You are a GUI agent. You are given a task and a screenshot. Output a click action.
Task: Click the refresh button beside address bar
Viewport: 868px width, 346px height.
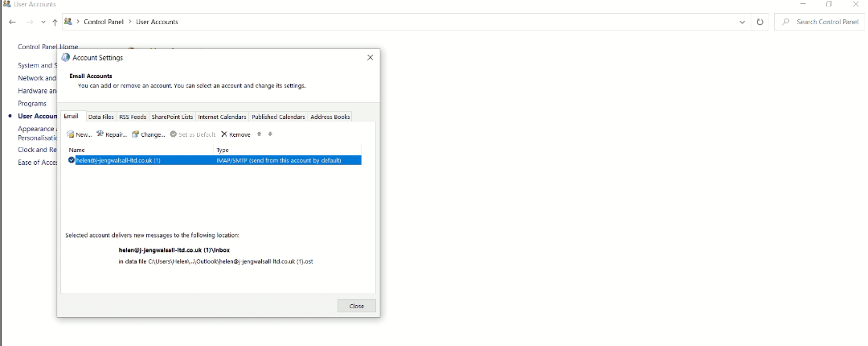pos(760,22)
